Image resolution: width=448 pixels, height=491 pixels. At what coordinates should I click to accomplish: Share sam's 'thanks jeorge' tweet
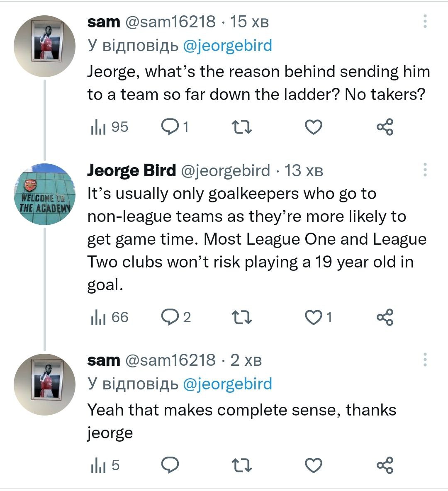(385, 466)
